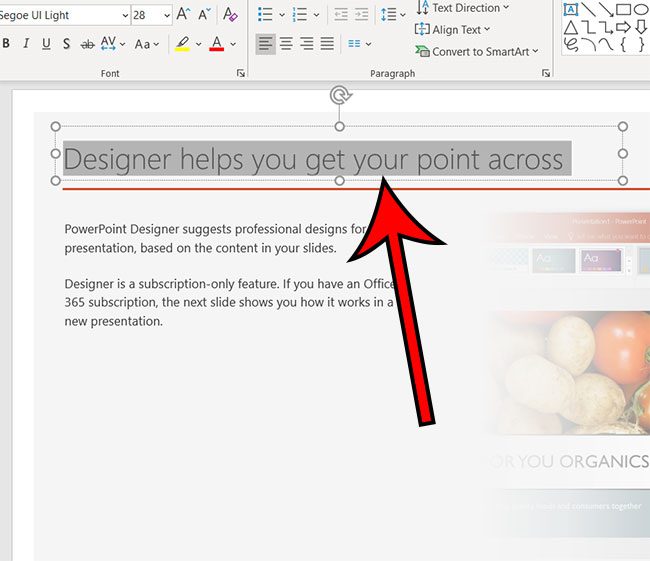Image resolution: width=650 pixels, height=561 pixels.
Task: Toggle italic formatting
Action: click(26, 44)
